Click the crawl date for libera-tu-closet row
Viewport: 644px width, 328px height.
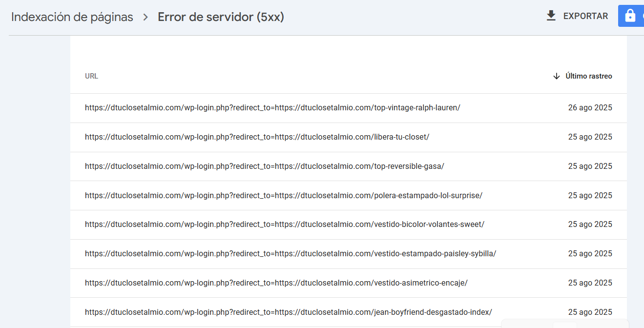pyautogui.click(x=590, y=137)
